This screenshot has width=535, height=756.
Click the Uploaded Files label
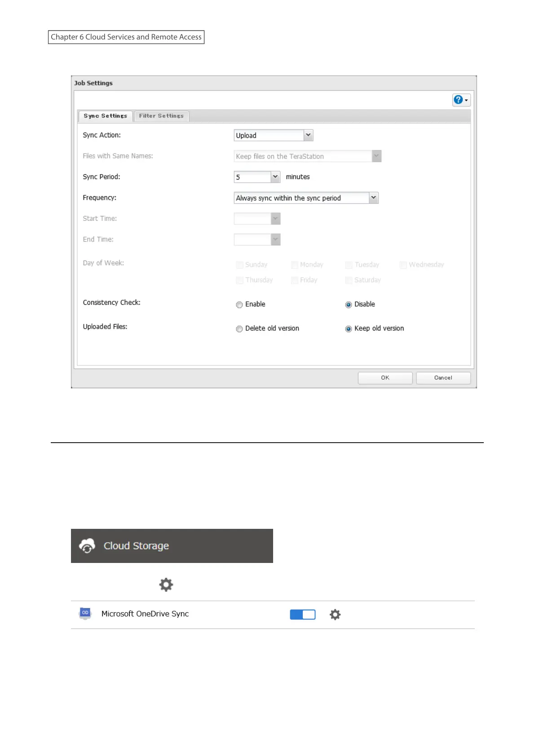pos(105,327)
